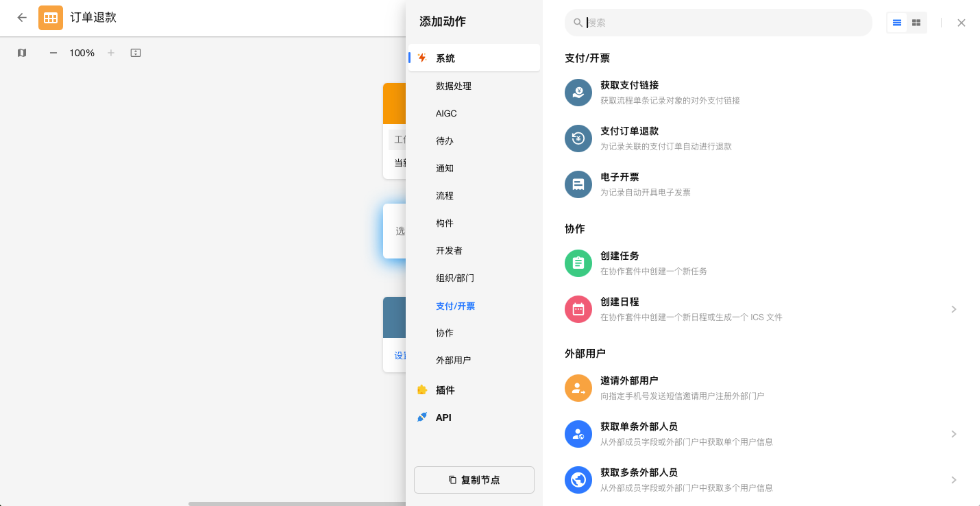The image size is (980, 506).
Task: Click the back arrow beside 订单退款
Action: coord(22,18)
